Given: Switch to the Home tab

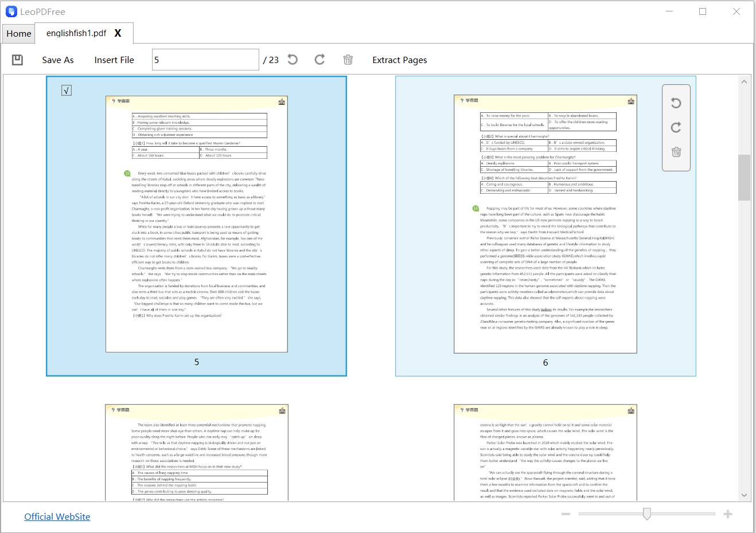Looking at the screenshot, I should (x=19, y=34).
